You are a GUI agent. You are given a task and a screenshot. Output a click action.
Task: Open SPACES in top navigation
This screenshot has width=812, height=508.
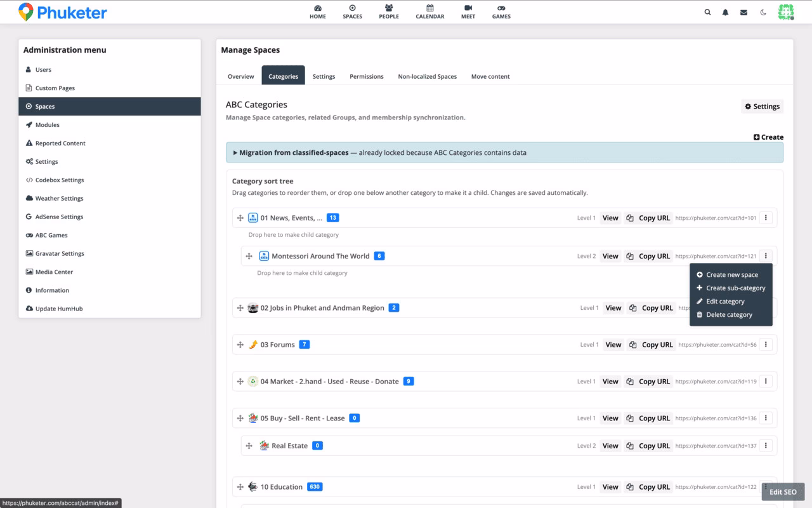[352, 11]
